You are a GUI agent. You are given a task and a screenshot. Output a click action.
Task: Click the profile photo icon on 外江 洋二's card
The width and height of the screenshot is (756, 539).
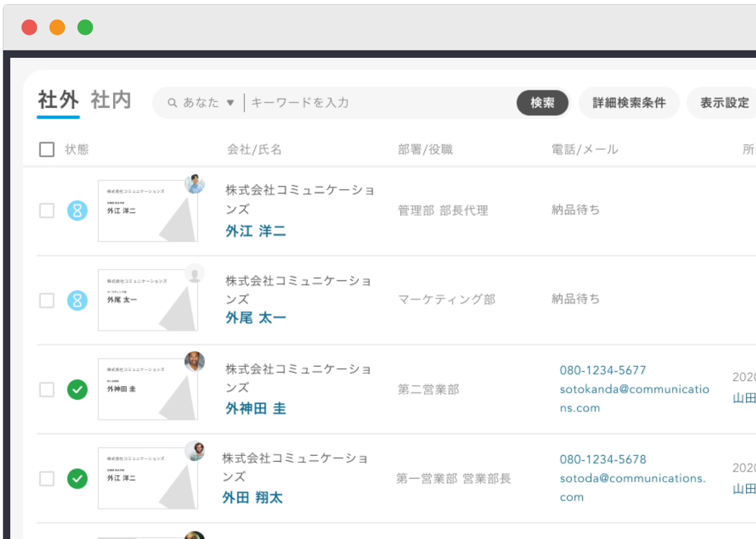click(x=195, y=184)
